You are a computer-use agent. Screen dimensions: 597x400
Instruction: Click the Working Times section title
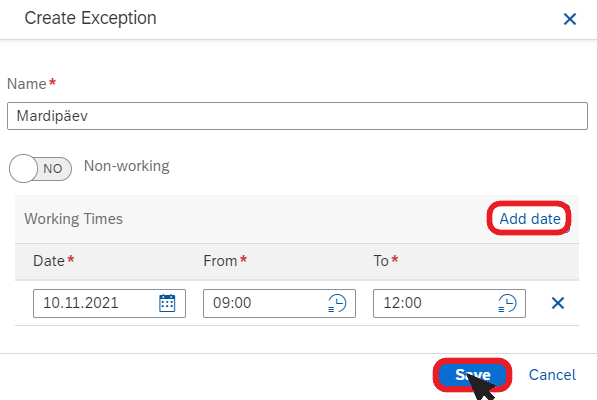73,219
